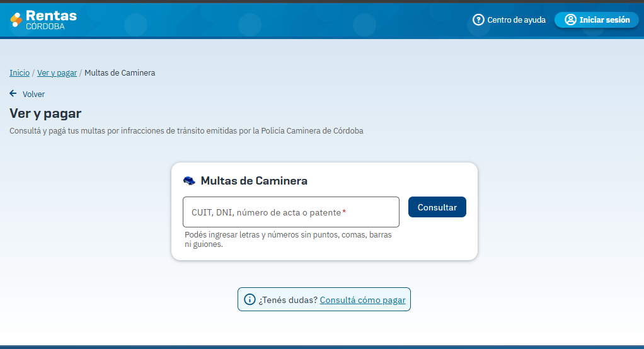The height and width of the screenshot is (349, 644).
Task: Open the Consultá cómo pagar link
Action: 362,300
